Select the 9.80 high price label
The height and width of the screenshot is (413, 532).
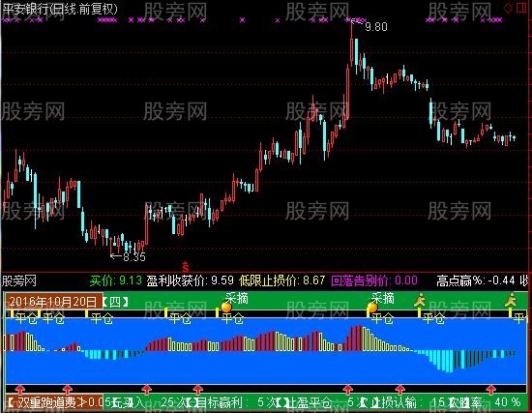coord(376,26)
